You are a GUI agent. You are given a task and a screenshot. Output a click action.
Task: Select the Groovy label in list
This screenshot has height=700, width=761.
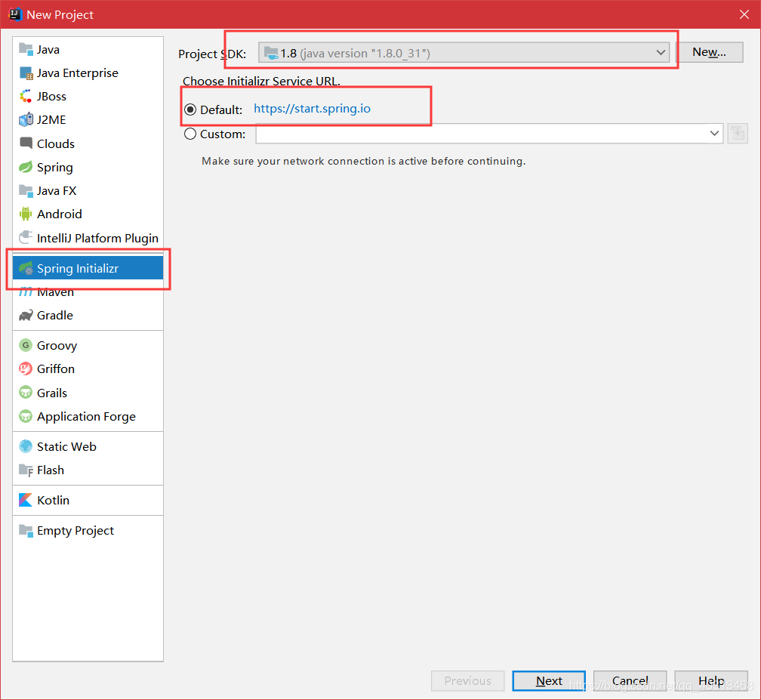pos(57,346)
